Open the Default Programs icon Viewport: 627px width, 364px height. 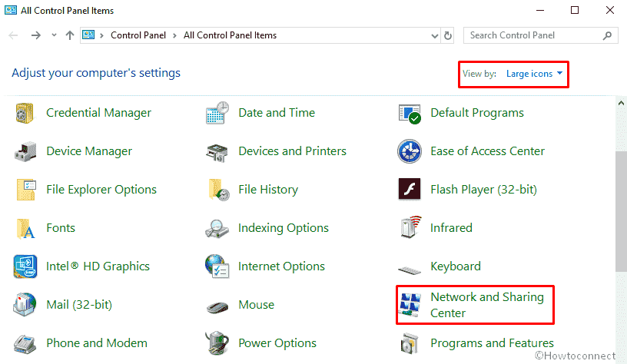click(410, 114)
